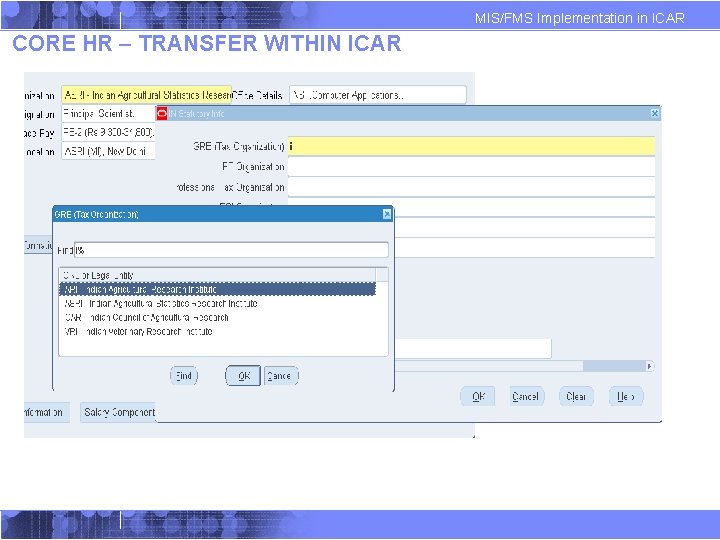The width and height of the screenshot is (720, 540).
Task: Select IARI - Indian Agricultural Research Institute row
Action: click(x=218, y=289)
